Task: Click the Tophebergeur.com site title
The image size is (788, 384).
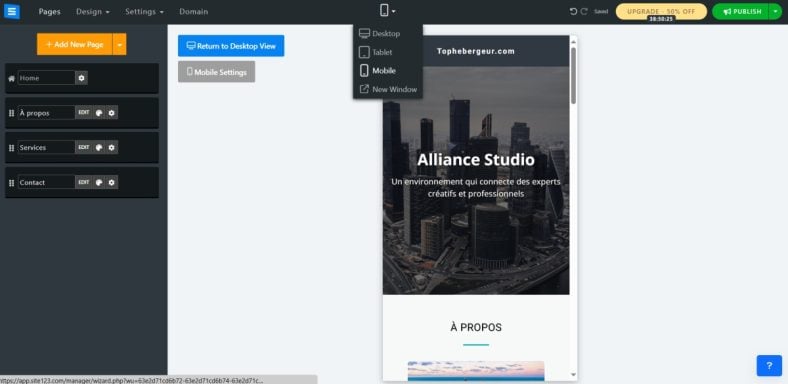Action: click(475, 51)
